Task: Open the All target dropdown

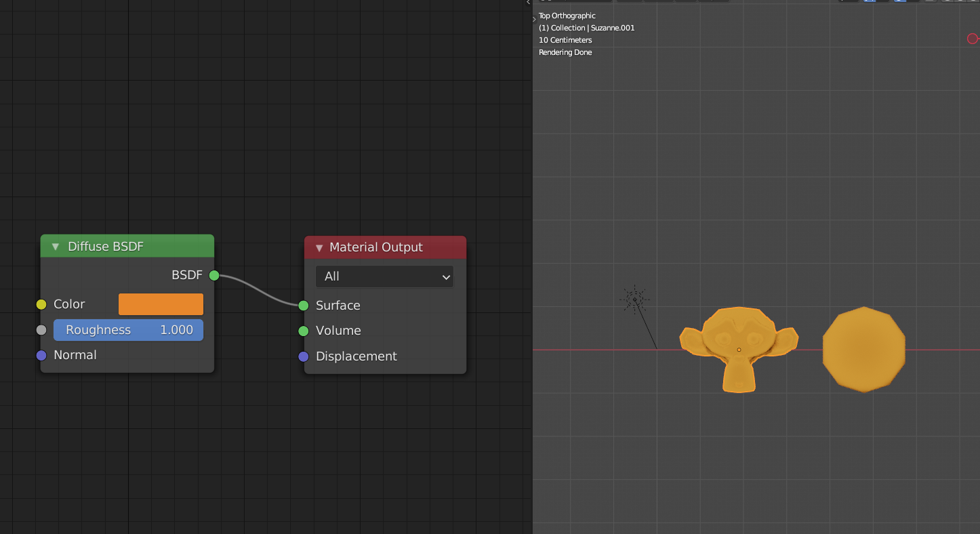Action: click(384, 276)
